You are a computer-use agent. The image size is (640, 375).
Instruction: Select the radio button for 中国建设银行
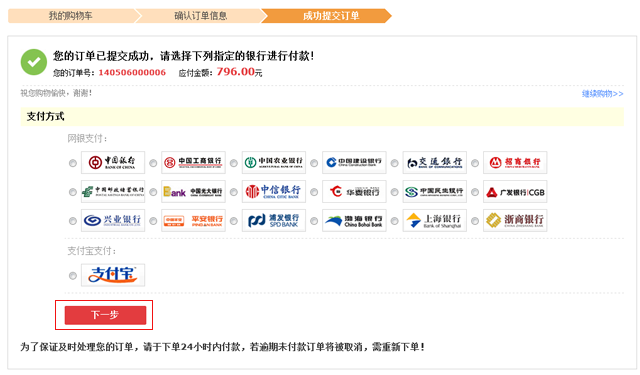(x=314, y=163)
